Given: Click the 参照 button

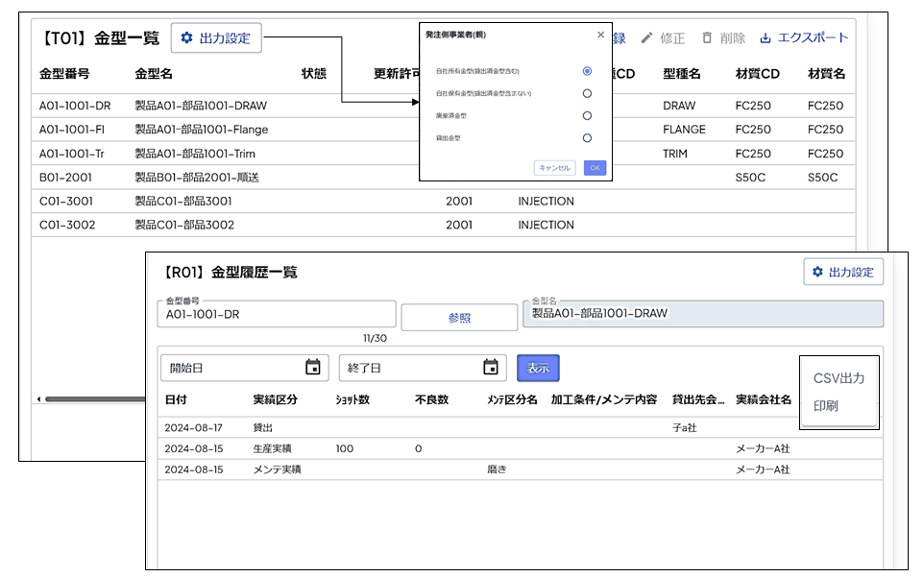Looking at the screenshot, I should click(459, 318).
